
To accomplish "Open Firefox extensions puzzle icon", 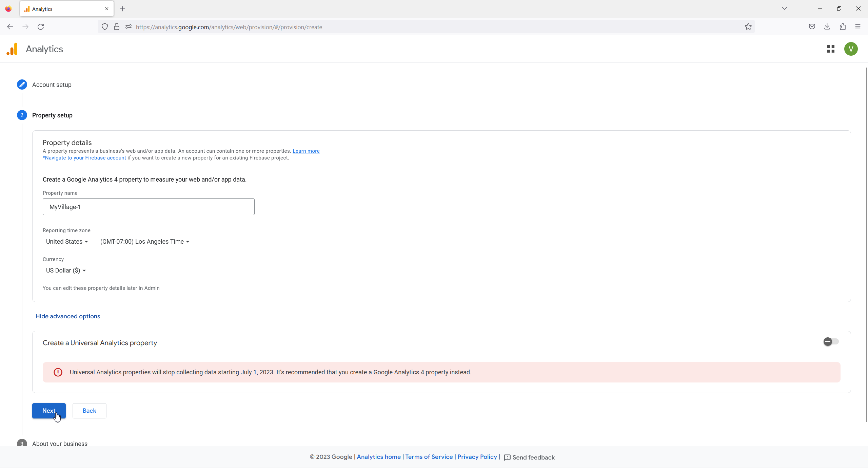I will click(x=843, y=27).
